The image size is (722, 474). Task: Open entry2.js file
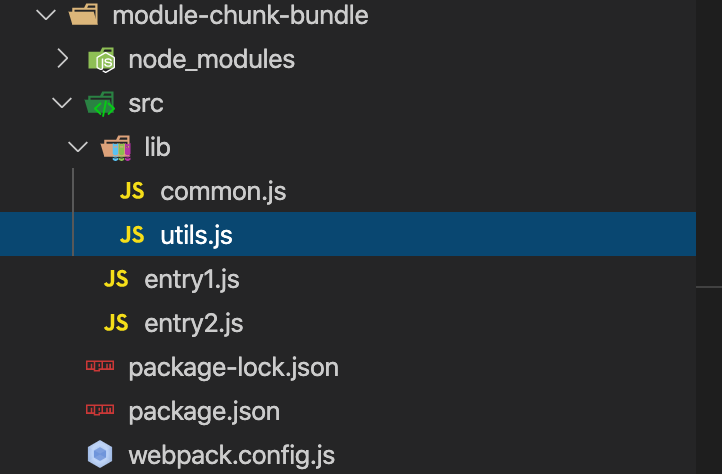[x=194, y=324]
